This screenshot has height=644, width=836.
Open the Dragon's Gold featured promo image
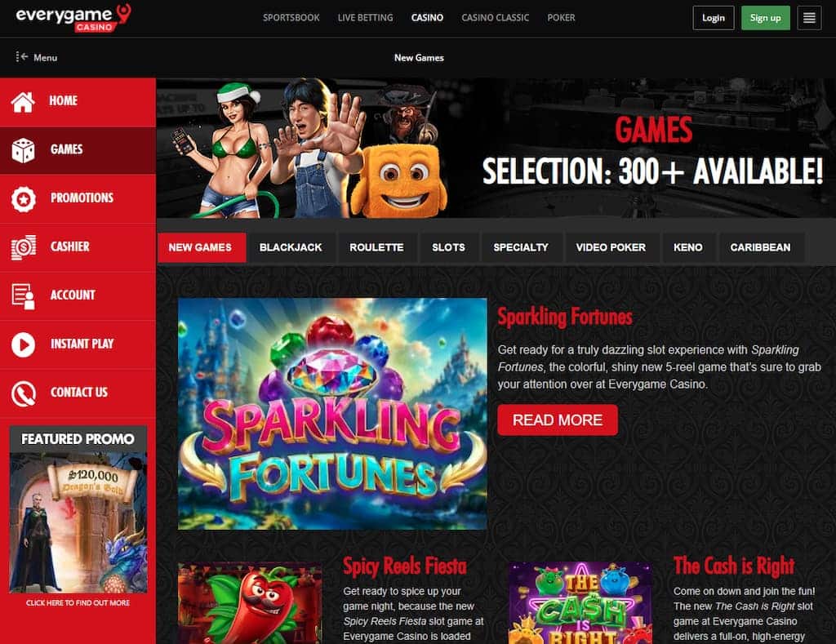[x=78, y=522]
